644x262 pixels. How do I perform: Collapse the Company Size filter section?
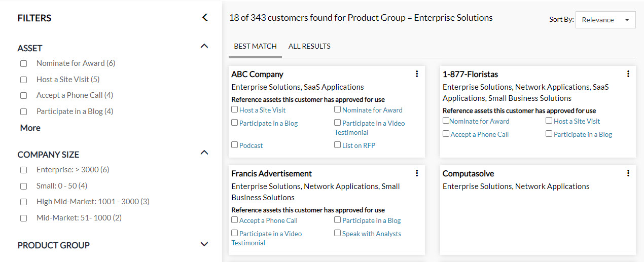204,153
